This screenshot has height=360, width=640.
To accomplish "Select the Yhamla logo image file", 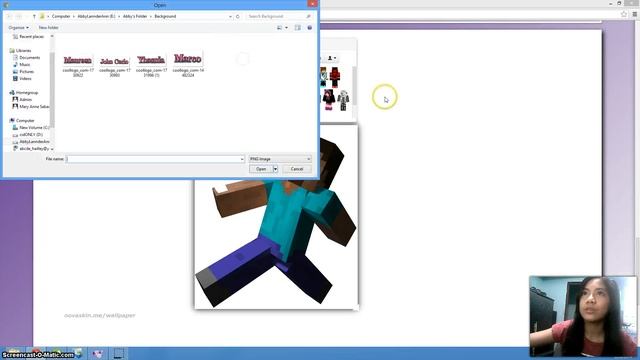I will (151, 64).
